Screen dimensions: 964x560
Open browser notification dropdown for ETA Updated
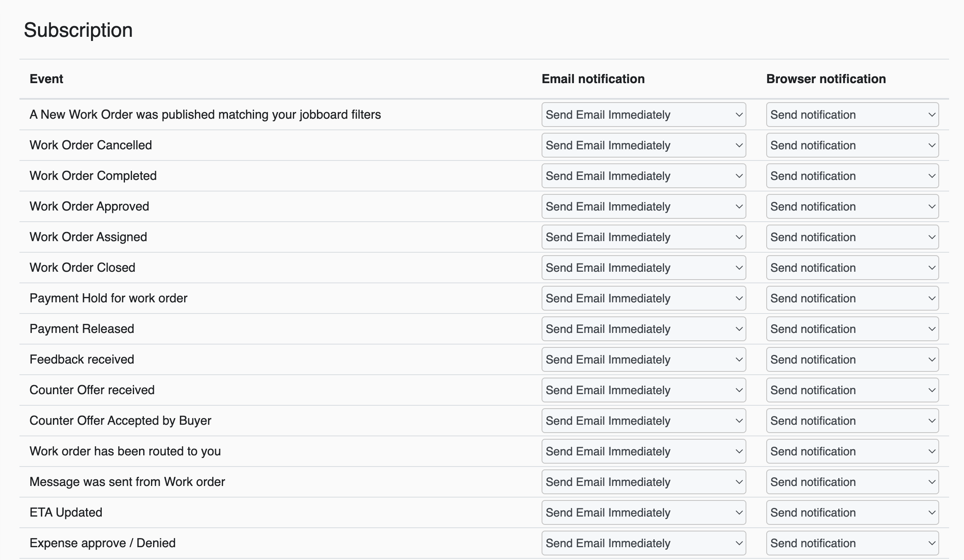(x=852, y=512)
